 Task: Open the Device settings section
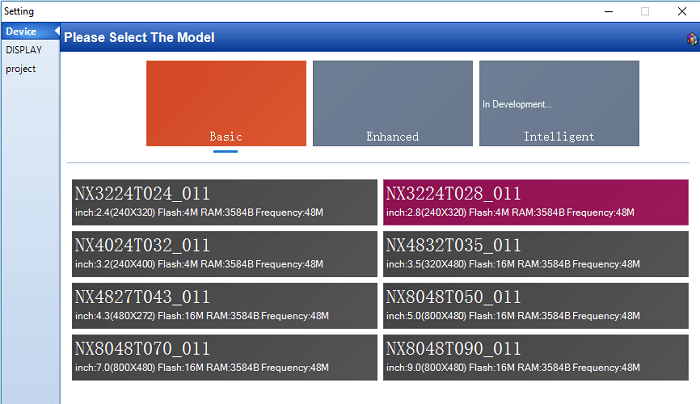point(21,32)
